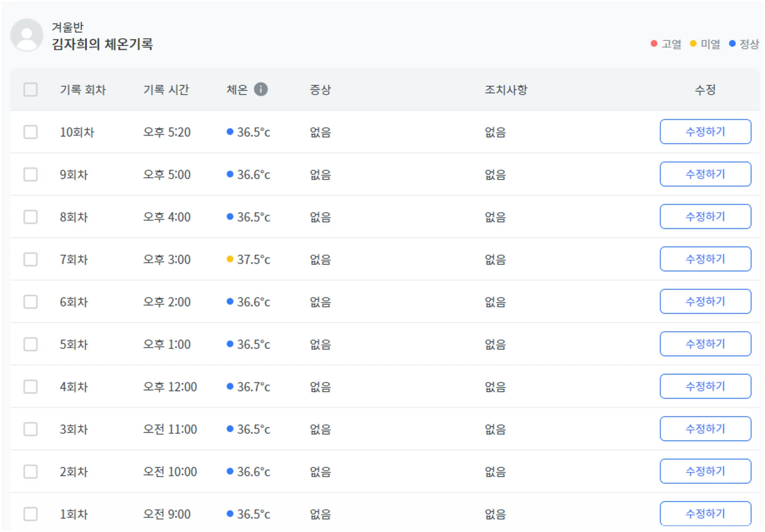The width and height of the screenshot is (765, 532).
Task: Toggle the select-all header checkbox
Action: [30, 90]
